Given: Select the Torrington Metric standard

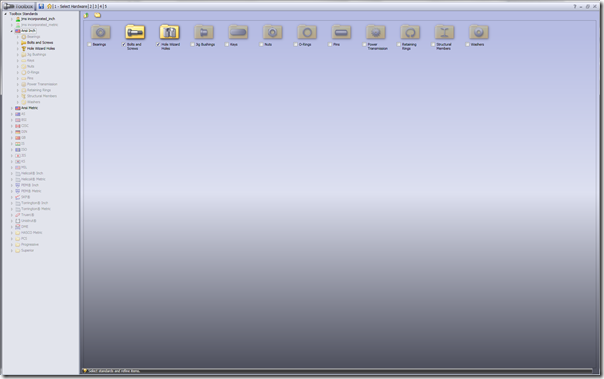Looking at the screenshot, I should click(36, 209).
